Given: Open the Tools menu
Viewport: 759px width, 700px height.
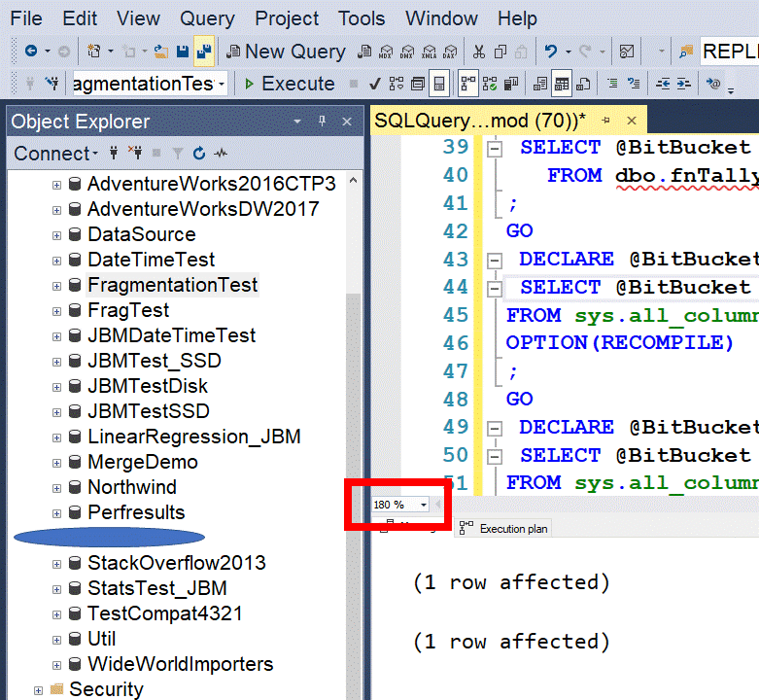Looking at the screenshot, I should pyautogui.click(x=362, y=18).
